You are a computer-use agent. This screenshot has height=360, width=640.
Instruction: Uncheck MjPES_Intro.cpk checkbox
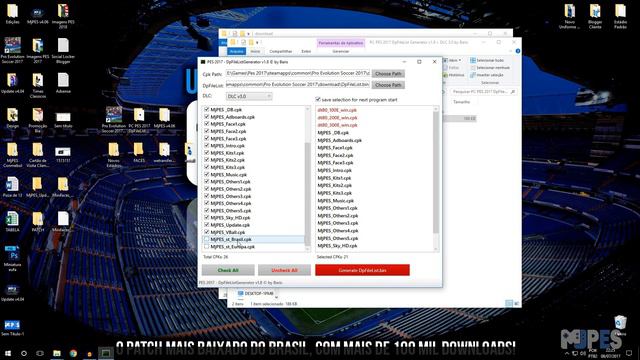(207, 145)
